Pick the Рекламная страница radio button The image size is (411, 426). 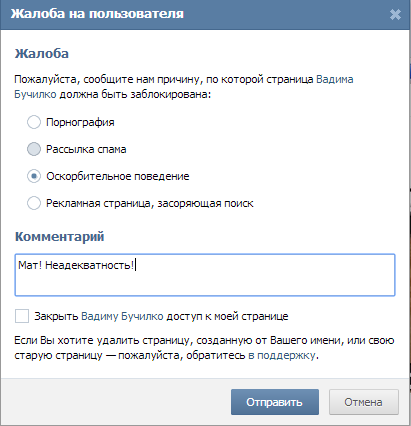point(34,203)
